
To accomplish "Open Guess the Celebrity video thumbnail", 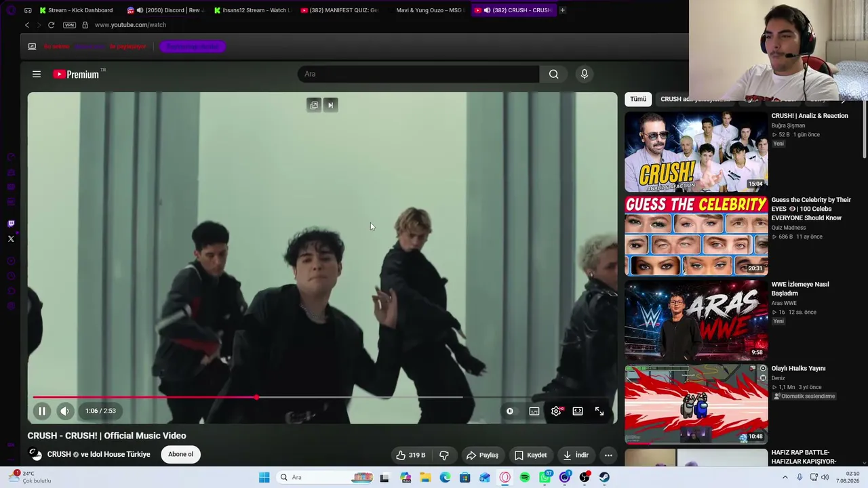I will point(696,236).
